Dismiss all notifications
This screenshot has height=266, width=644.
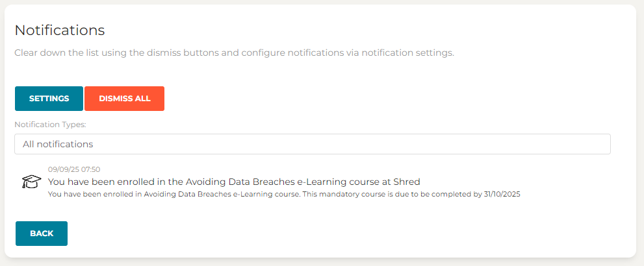point(124,99)
